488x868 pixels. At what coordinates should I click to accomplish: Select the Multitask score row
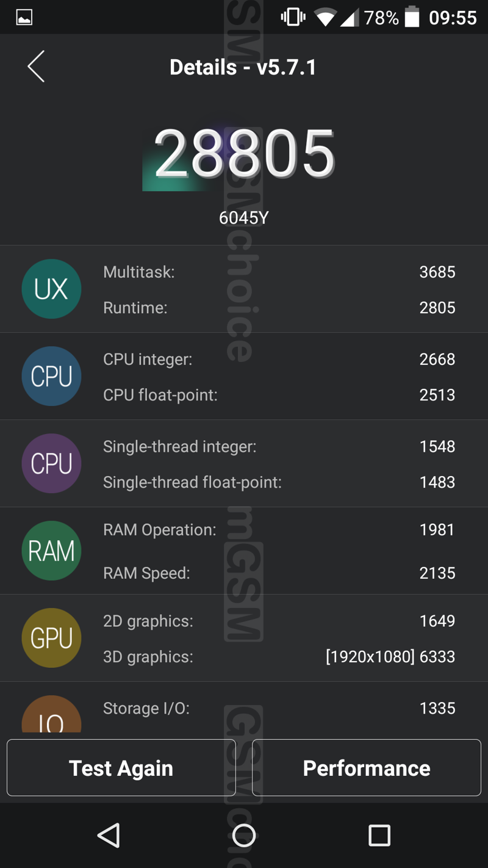click(x=279, y=272)
